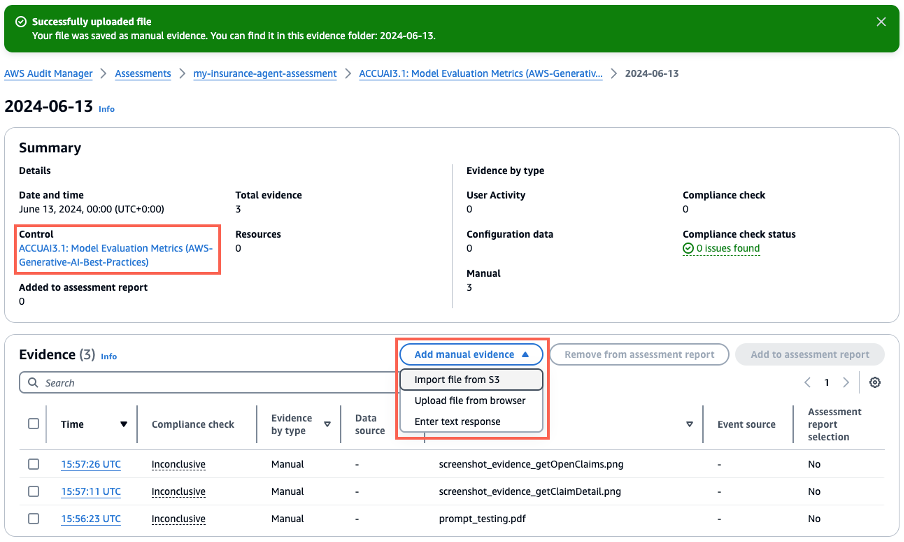The width and height of the screenshot is (904, 542).
Task: Click Inconclusive in the getClaimDetail row
Action: 178,491
